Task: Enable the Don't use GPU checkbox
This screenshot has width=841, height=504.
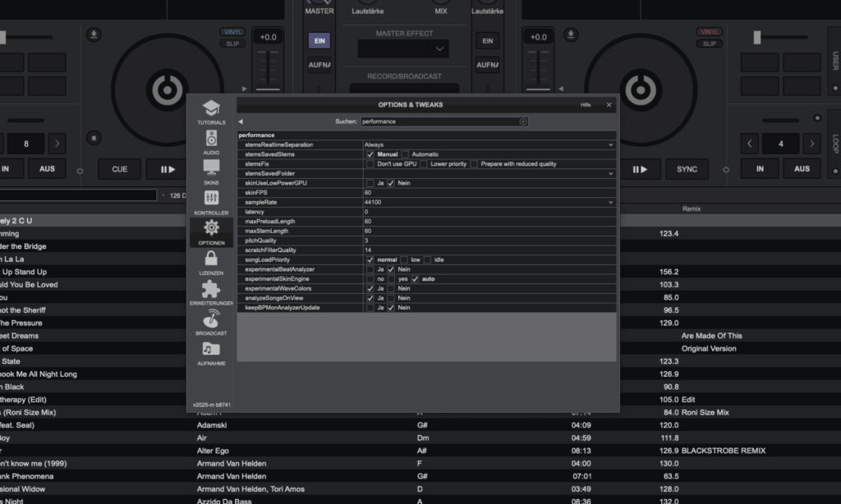Action: click(370, 163)
